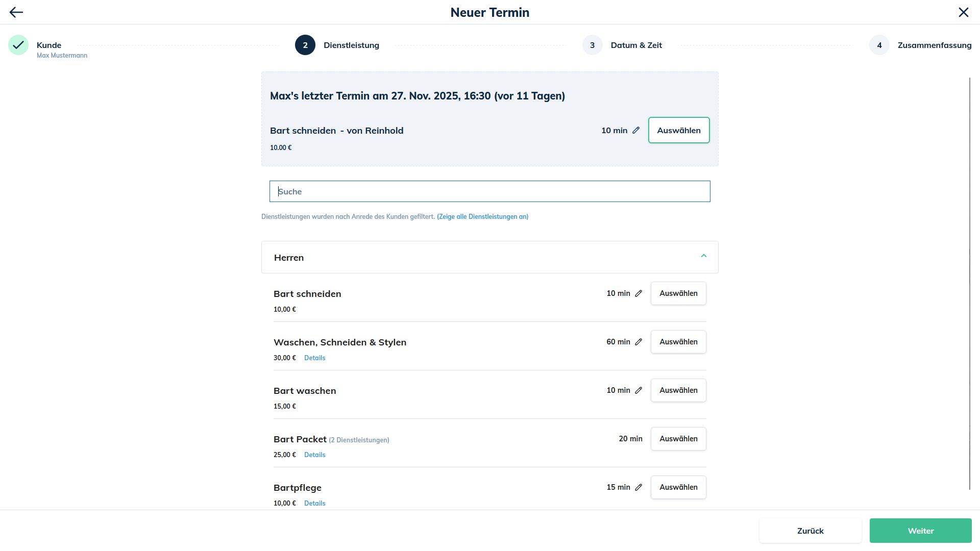Screen dimensions: 980x551
Task: Edit the 10 min duration for Bart schneiden in Herren list
Action: pos(639,293)
